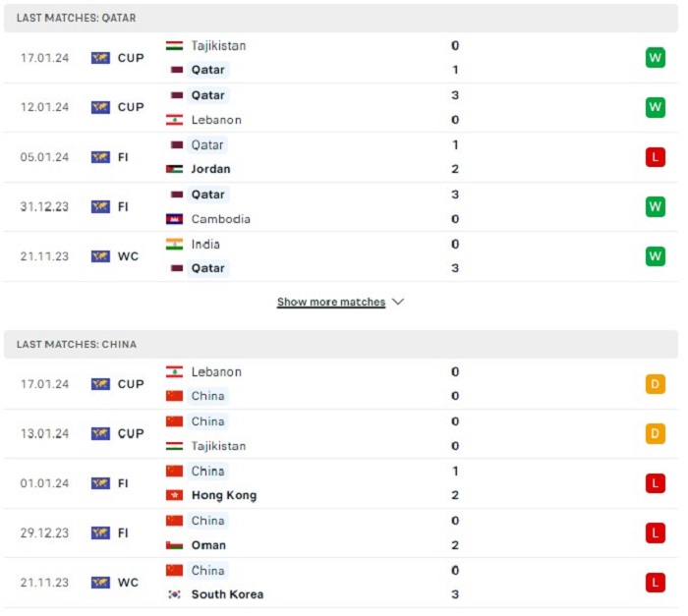Open the Jordan team link
The width and height of the screenshot is (688, 616).
point(210,169)
